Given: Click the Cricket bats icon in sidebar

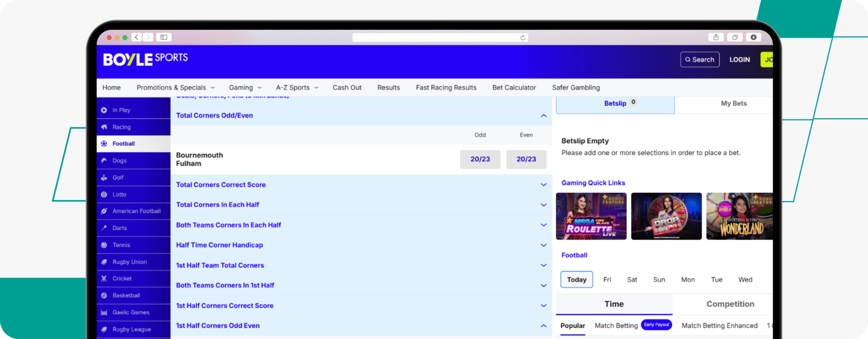Looking at the screenshot, I should (104, 278).
